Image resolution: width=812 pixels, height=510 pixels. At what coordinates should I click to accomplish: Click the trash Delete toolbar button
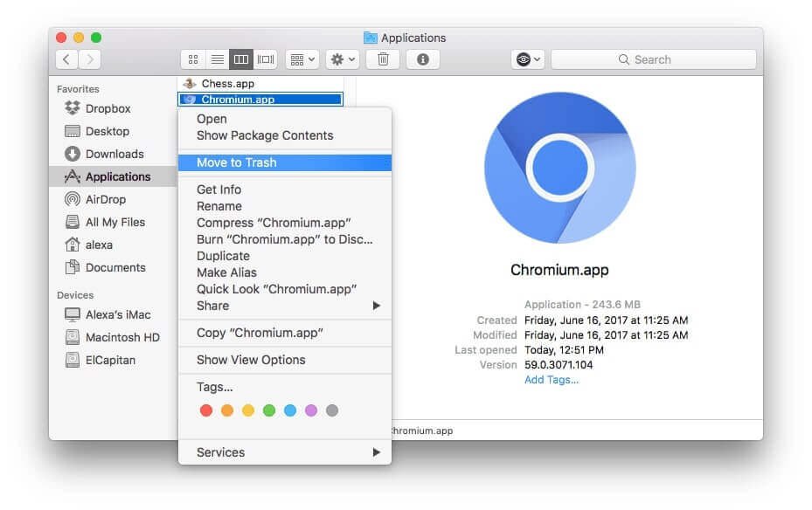coord(383,59)
